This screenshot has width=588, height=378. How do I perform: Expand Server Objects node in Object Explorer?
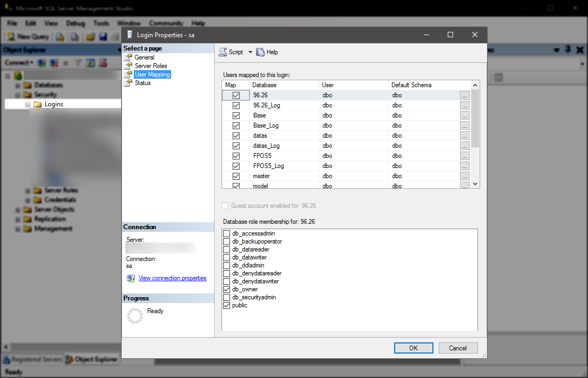18,209
